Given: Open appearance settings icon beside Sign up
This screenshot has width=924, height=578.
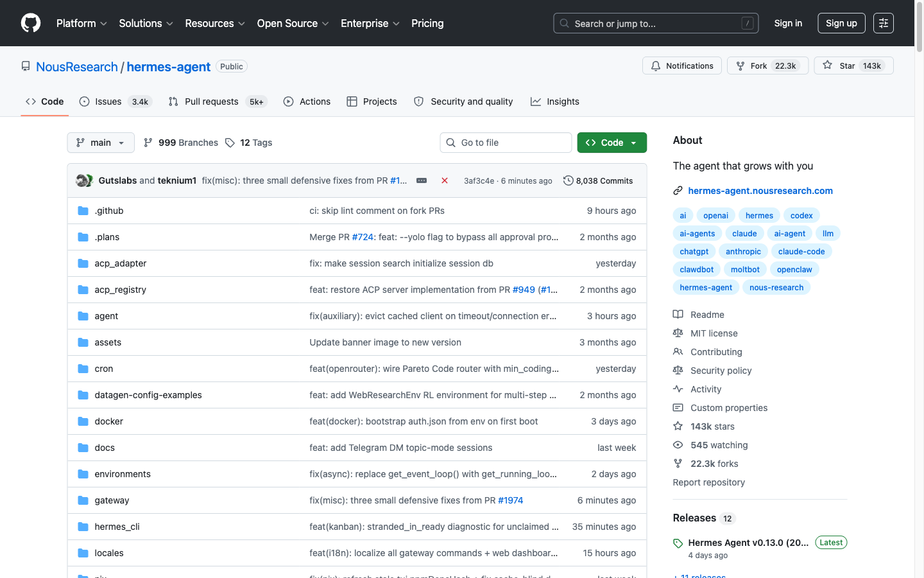Looking at the screenshot, I should pos(884,23).
